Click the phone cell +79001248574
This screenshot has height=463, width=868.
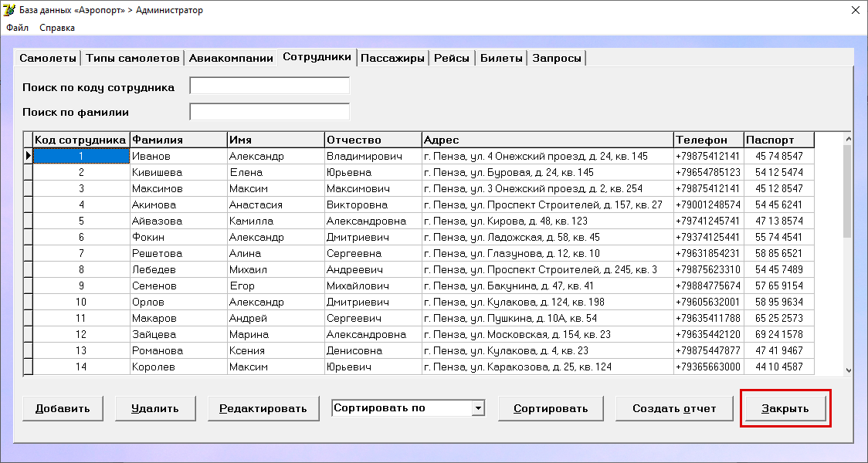(709, 204)
